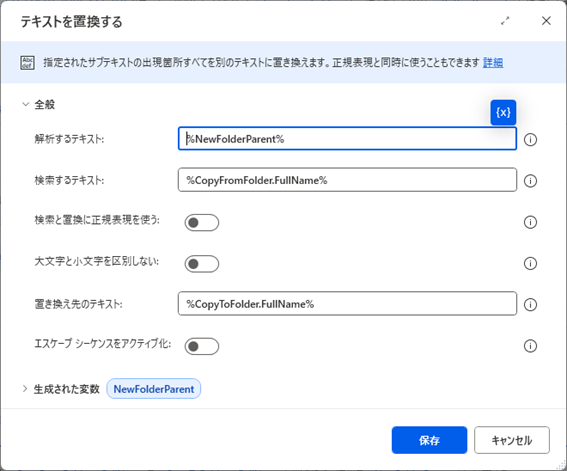Image resolution: width=567 pixels, height=471 pixels.
Task: Toggle エスケープ シーケンスをアクティブ化 switch
Action: 202,346
